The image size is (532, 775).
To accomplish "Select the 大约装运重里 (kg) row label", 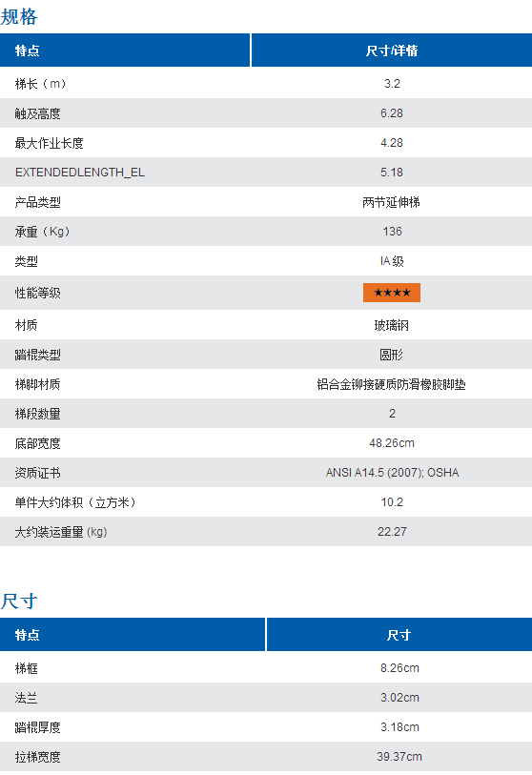I will 61,532.
